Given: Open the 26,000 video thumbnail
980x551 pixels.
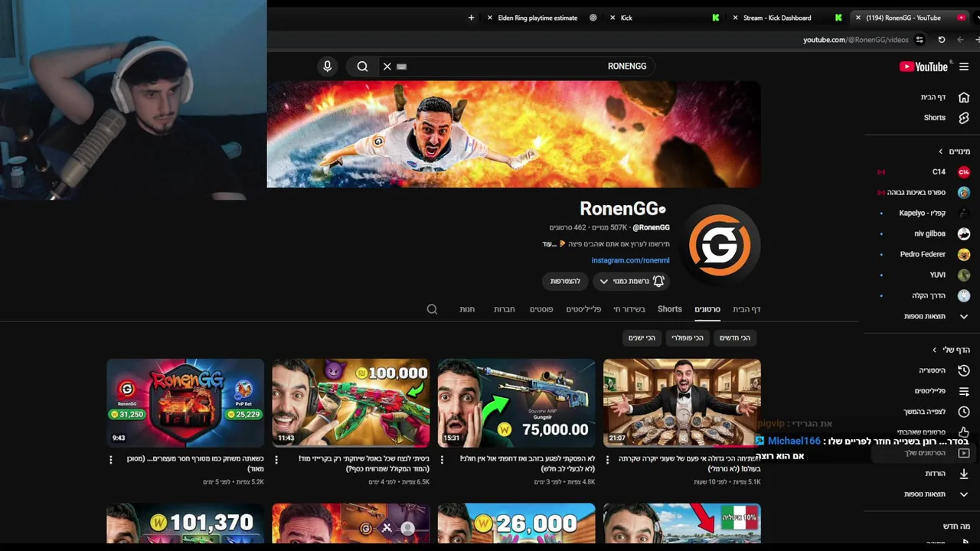Looking at the screenshot, I should (x=516, y=522).
